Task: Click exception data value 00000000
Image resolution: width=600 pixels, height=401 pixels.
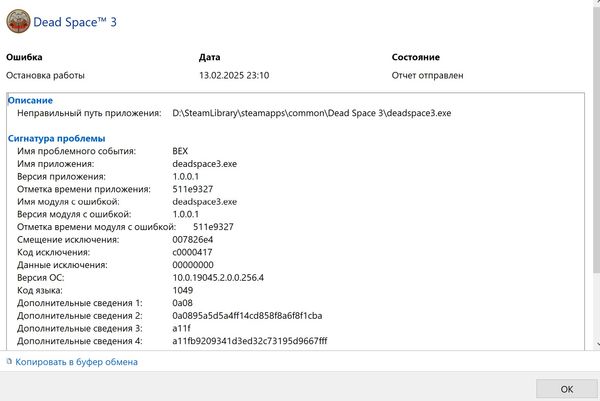Action: tap(193, 265)
